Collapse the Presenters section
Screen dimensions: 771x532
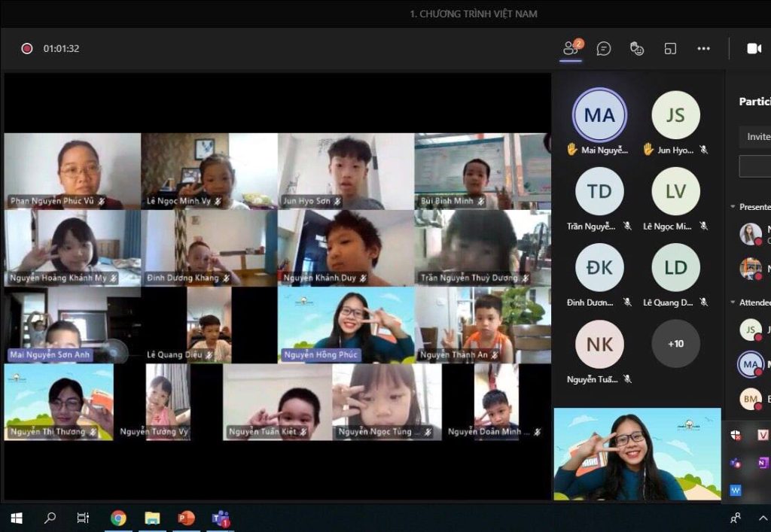pyautogui.click(x=733, y=207)
